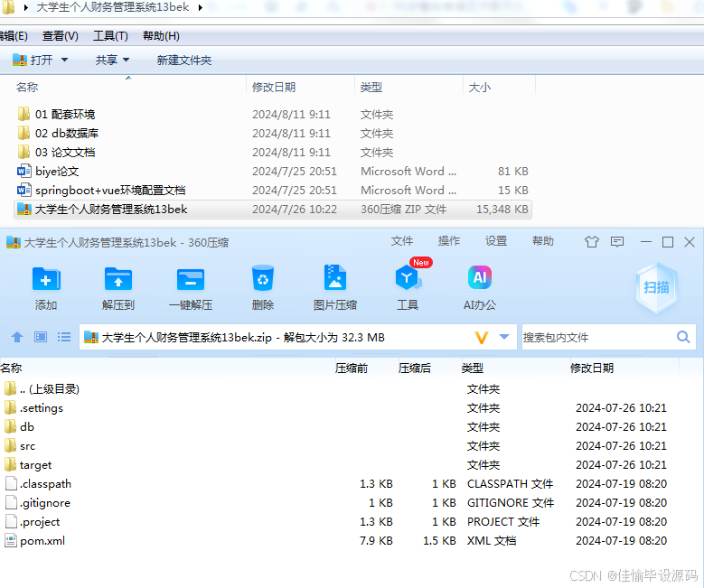Click the search magnifier icon
This screenshot has width=704, height=588.
[683, 337]
